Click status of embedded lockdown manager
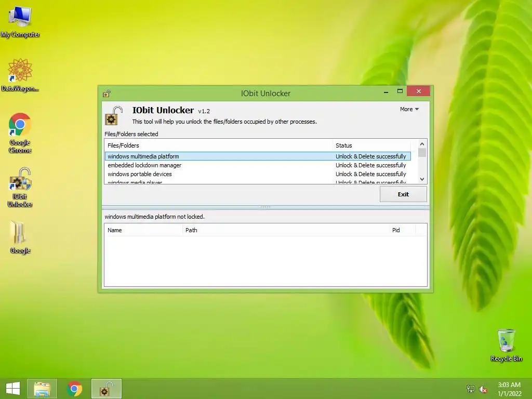This screenshot has width=532, height=399. 371,165
